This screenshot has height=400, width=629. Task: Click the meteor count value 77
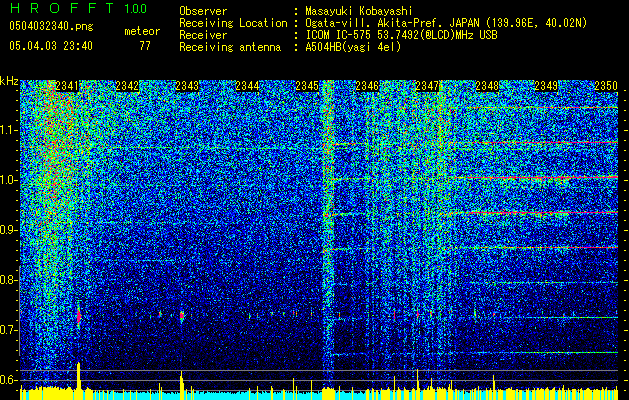pyautogui.click(x=145, y=46)
